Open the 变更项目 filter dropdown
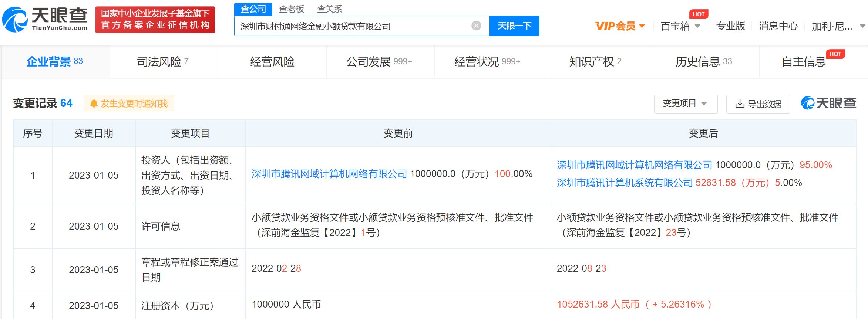 pyautogui.click(x=686, y=104)
